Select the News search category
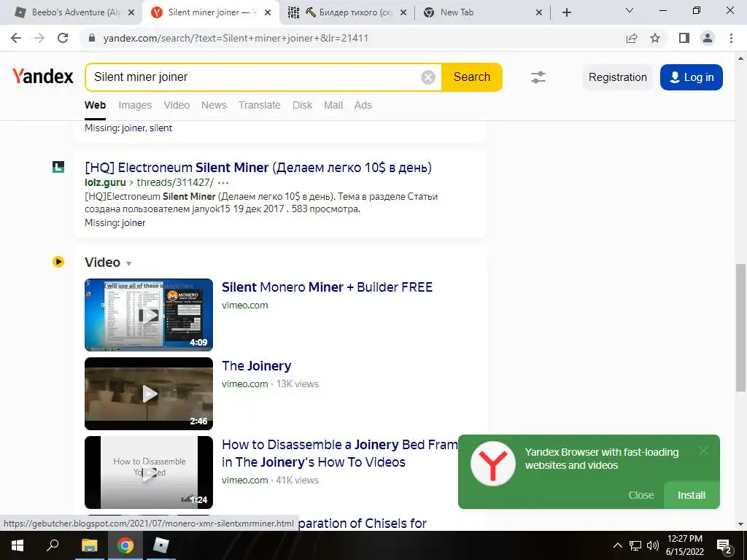Screen dimensions: 747x560 coord(214,105)
